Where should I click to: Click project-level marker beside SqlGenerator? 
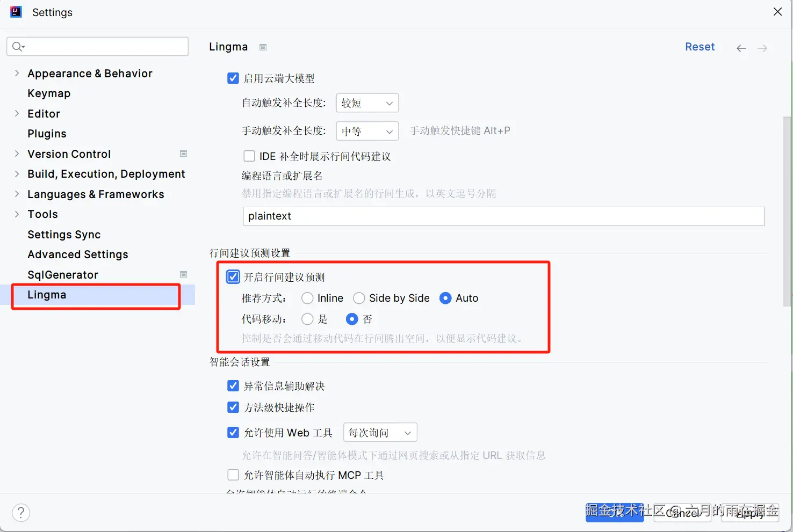183,274
